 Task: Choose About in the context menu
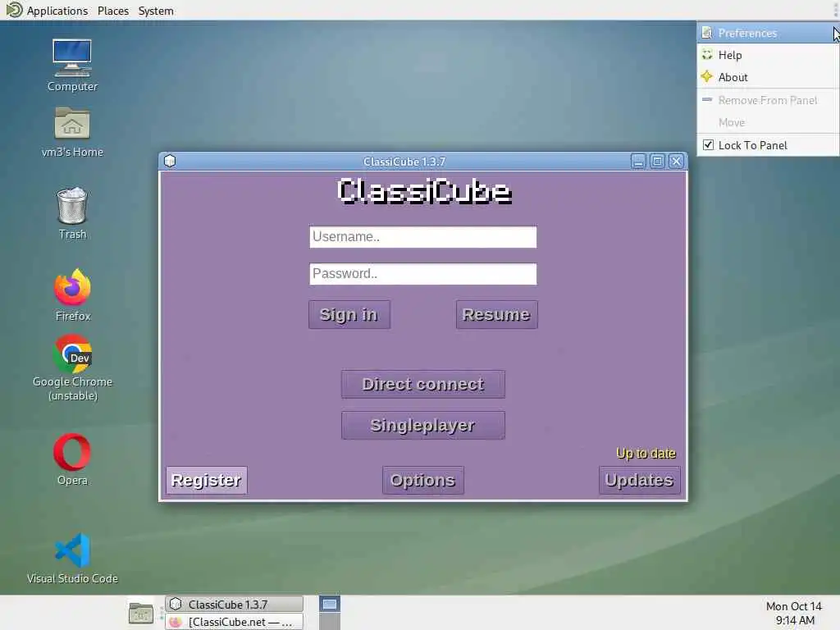tap(768, 77)
